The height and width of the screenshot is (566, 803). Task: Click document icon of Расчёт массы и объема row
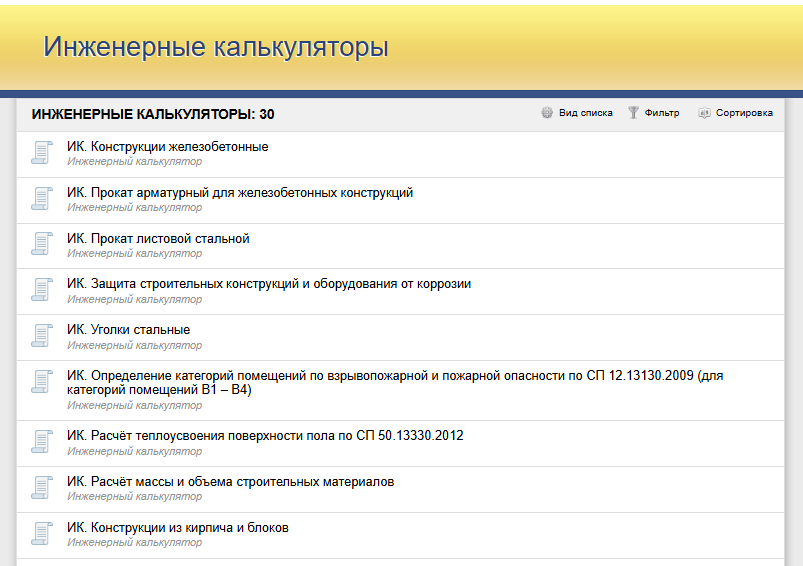tap(42, 488)
